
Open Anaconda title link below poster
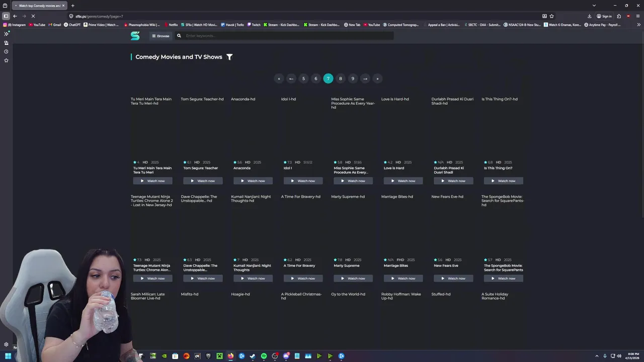click(242, 168)
